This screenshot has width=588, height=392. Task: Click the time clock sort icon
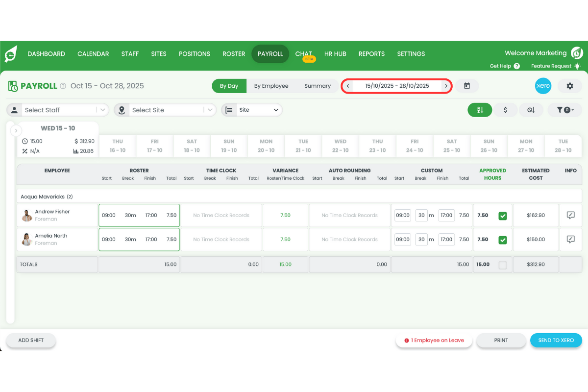(531, 110)
